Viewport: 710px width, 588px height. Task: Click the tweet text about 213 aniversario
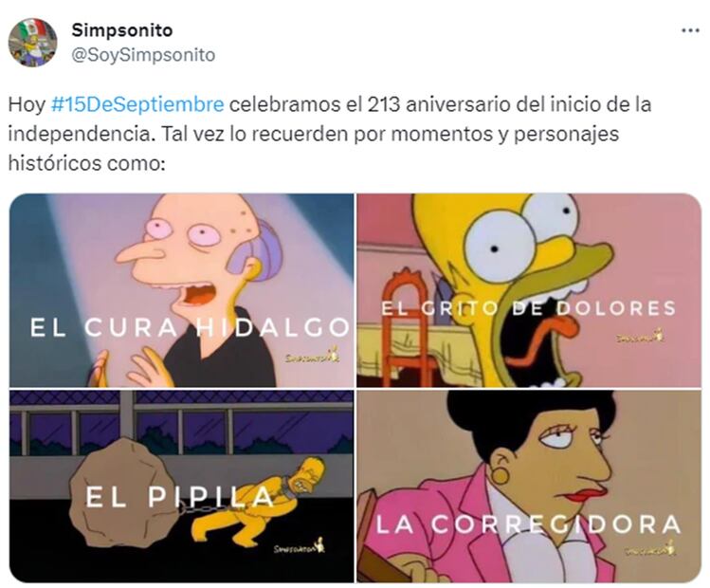(330, 134)
